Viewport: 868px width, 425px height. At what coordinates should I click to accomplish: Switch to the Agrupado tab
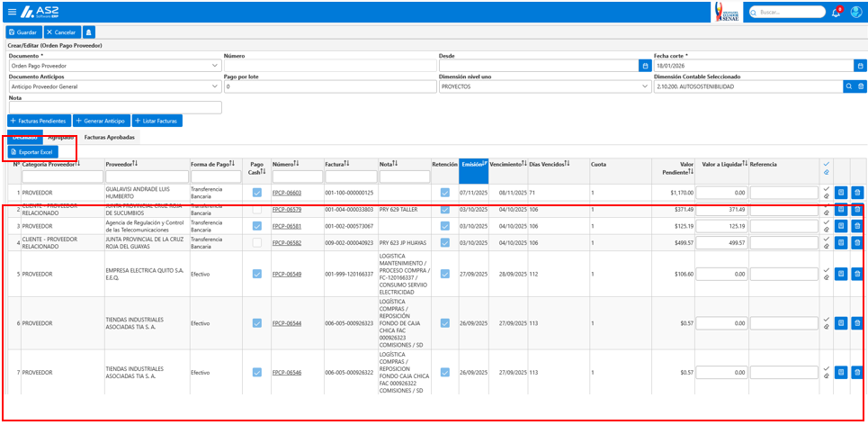[61, 136]
